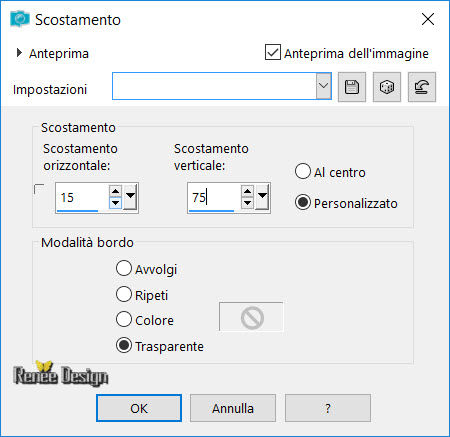Screen dimensions: 450x437
Task: Toggle the Anteprima dell'immagine checkbox
Action: point(273,52)
